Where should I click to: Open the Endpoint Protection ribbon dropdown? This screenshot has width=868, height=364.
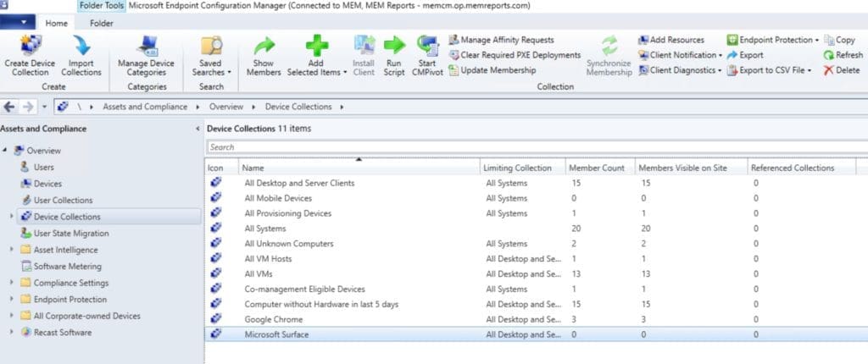[x=772, y=40]
